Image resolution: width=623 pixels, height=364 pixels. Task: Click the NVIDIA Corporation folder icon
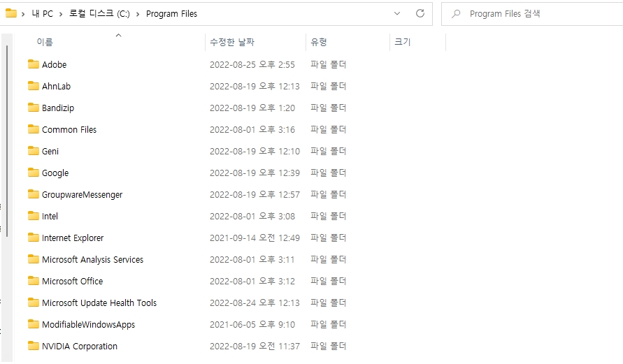click(34, 346)
